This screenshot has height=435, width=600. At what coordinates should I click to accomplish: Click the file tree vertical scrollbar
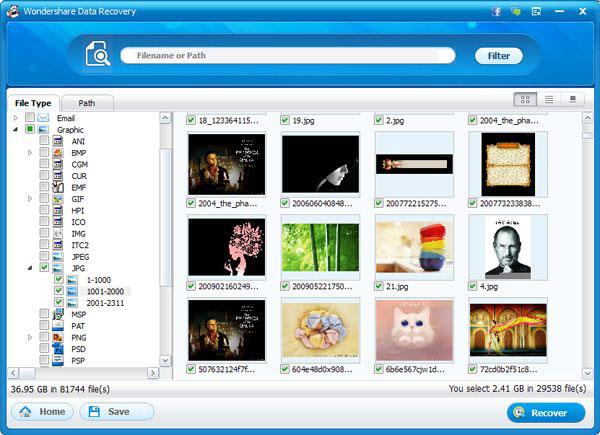[166, 200]
